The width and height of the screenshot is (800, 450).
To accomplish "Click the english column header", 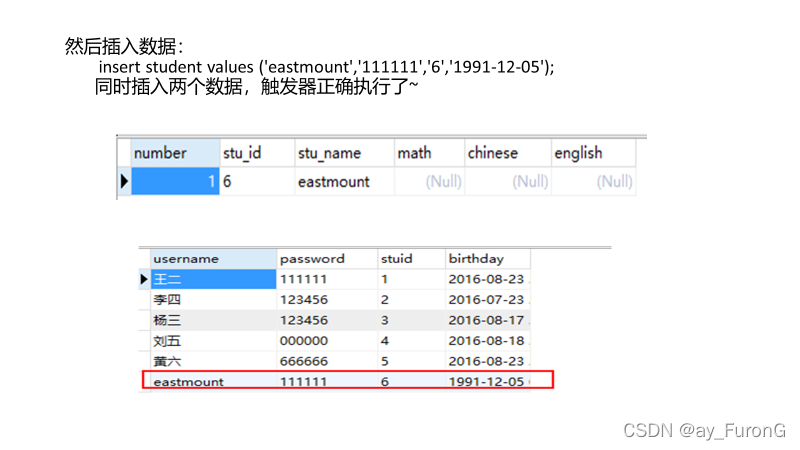I will click(594, 153).
